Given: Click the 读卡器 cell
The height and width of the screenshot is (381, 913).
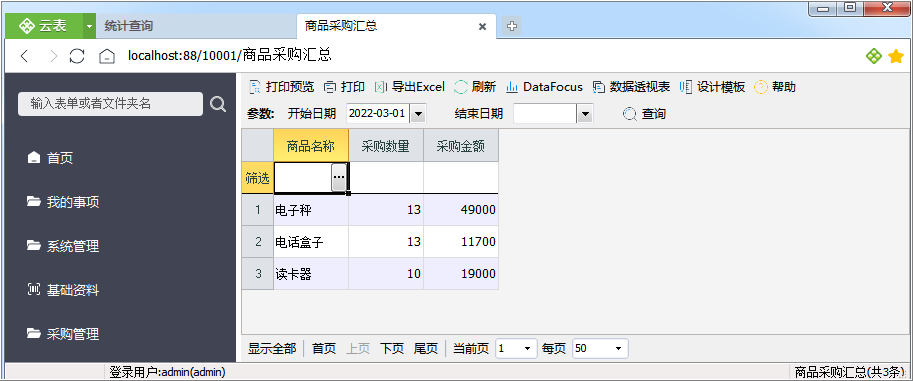Looking at the screenshot, I should pos(311,274).
